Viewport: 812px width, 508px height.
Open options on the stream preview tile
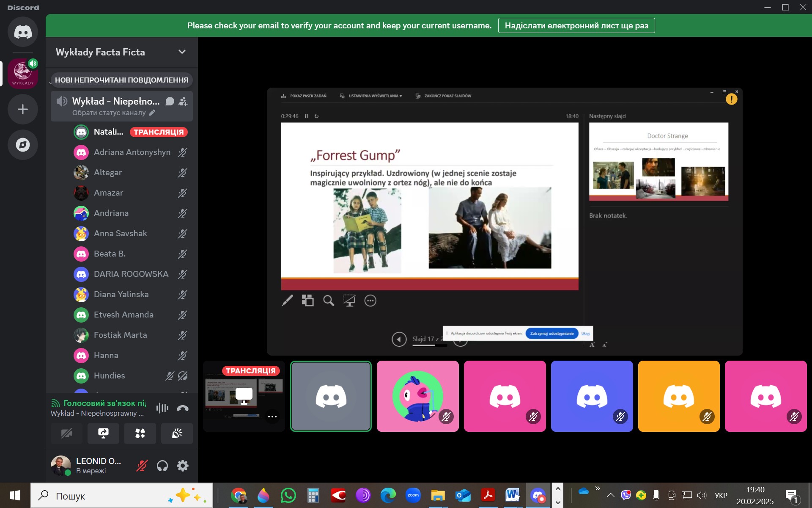click(272, 417)
